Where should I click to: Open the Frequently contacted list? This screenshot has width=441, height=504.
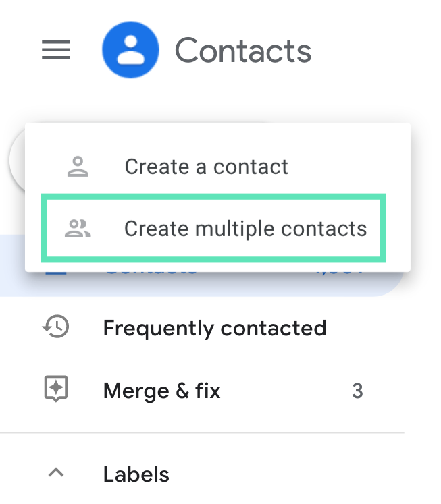click(x=214, y=328)
